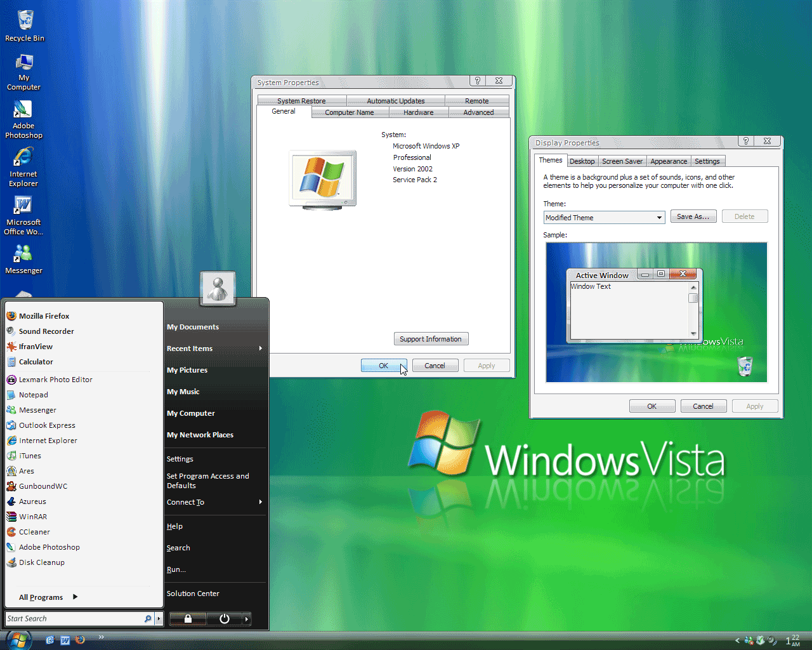Switch to Desktop tab in Display Properties

(x=582, y=161)
